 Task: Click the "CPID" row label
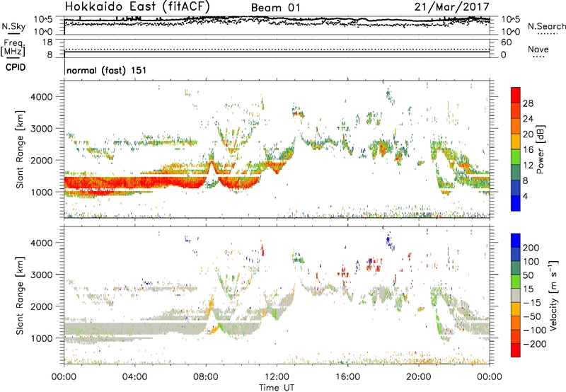(16, 67)
